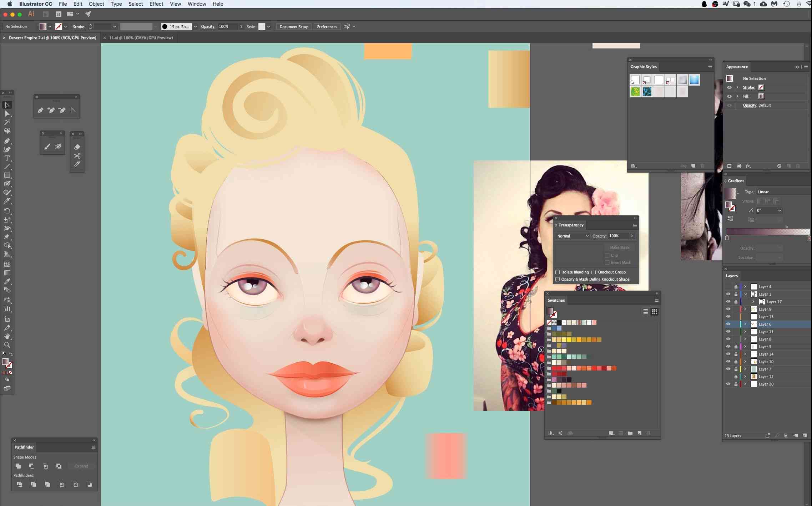812x506 pixels.
Task: Click Make Mask button in Transparency
Action: (620, 247)
